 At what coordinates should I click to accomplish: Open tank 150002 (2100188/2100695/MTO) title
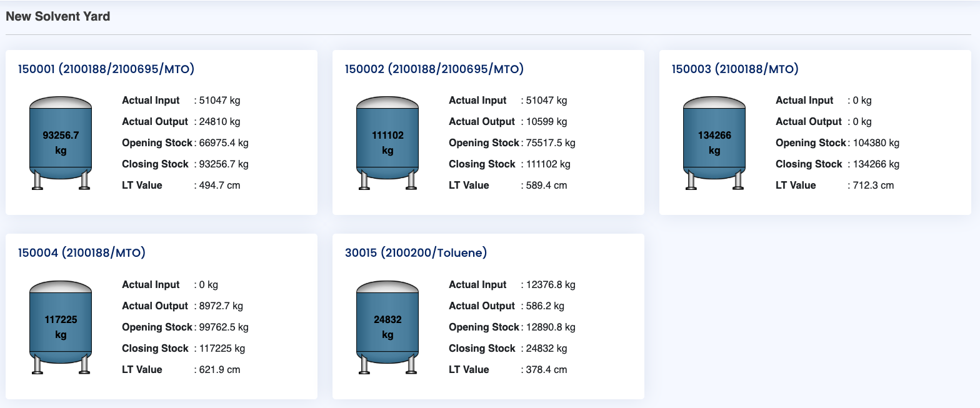(434, 69)
